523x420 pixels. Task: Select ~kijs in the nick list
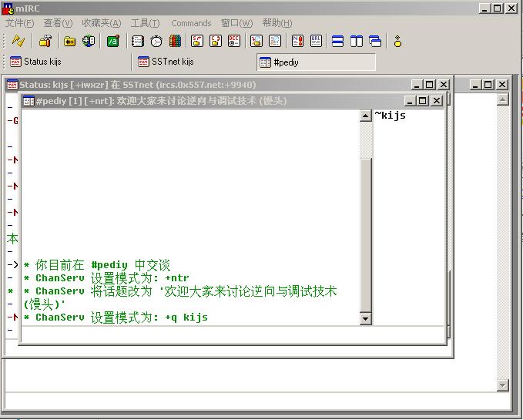pyautogui.click(x=390, y=116)
